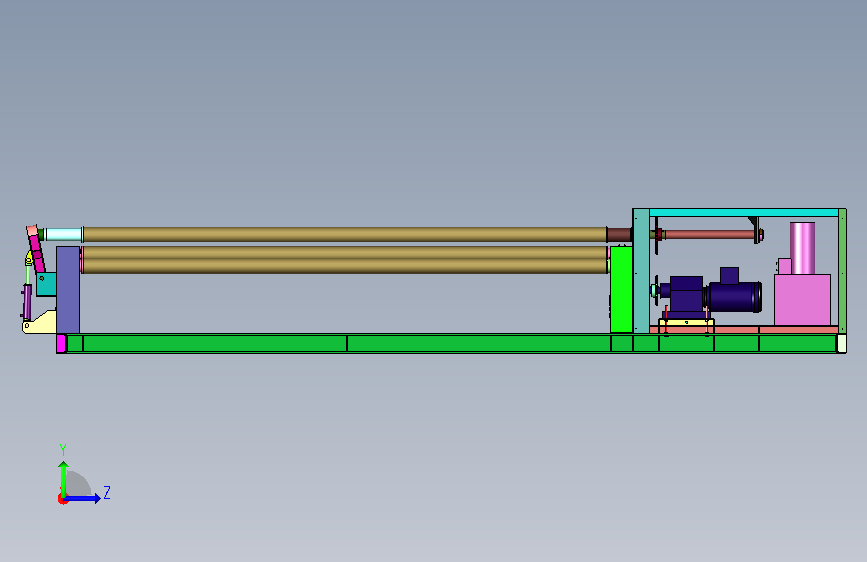This screenshot has height=562, width=867.
Task: Select the dark blue gearbox beside the motor
Action: pos(685,296)
